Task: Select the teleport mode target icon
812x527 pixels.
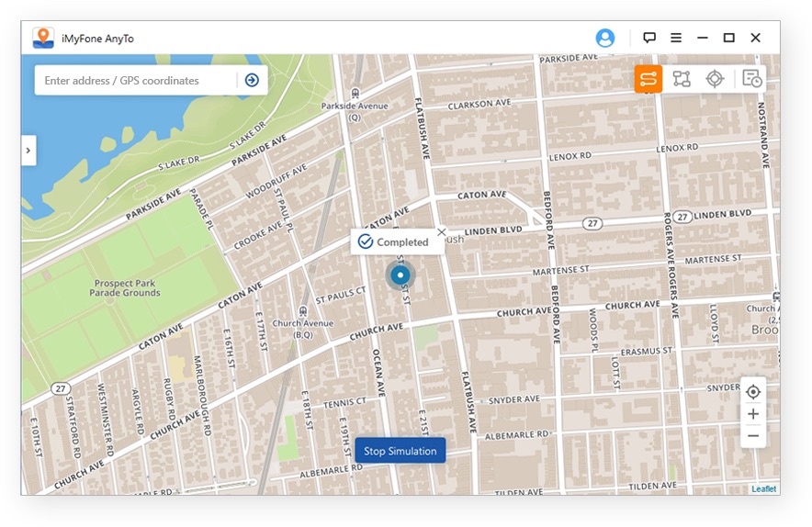Action: 715,79
